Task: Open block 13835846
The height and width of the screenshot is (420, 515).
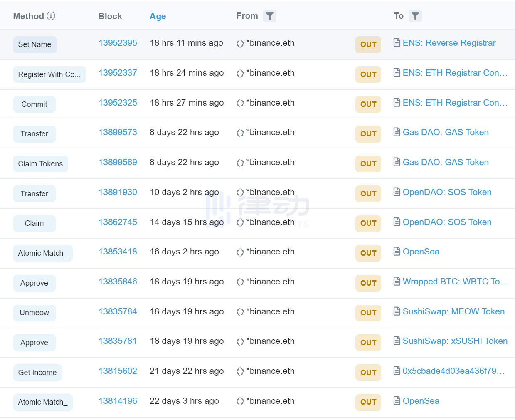Action: (118, 282)
